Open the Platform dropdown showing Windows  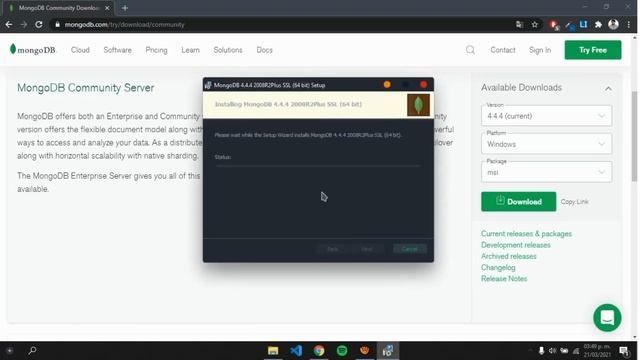[x=546, y=144]
